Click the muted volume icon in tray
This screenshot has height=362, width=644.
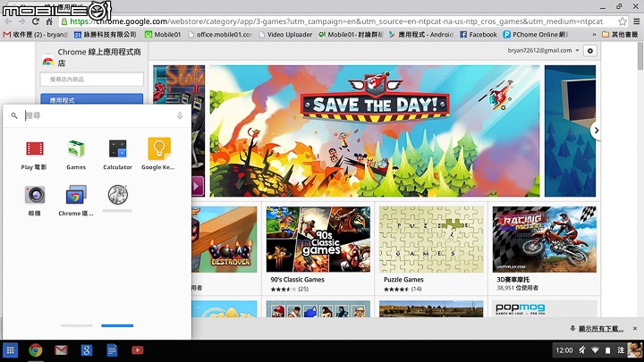coord(582,350)
